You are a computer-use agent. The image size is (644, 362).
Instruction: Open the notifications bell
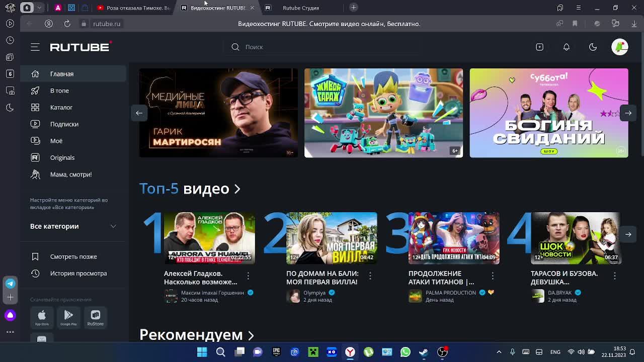point(566,47)
